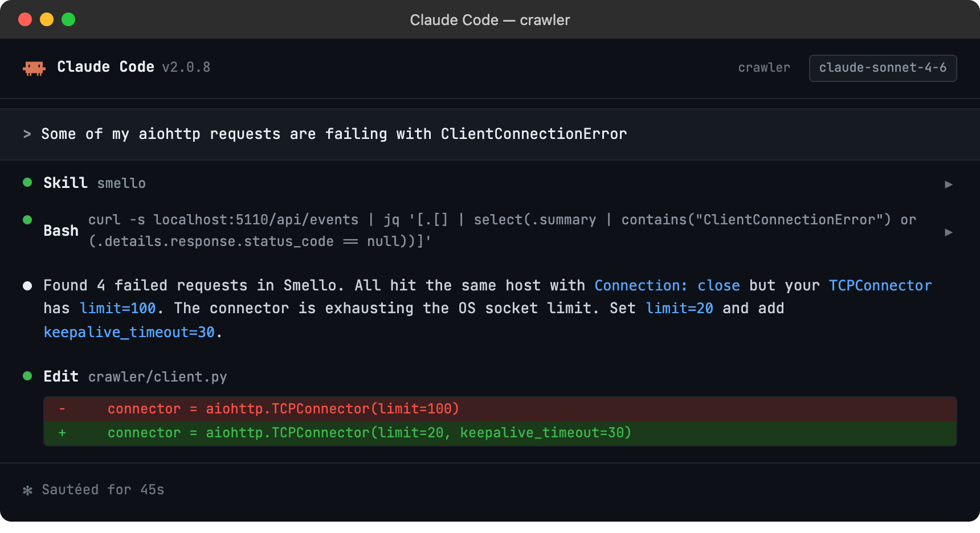The image size is (980, 533).
Task: Click the white dot beside Found 4 failed
Action: coord(27,286)
